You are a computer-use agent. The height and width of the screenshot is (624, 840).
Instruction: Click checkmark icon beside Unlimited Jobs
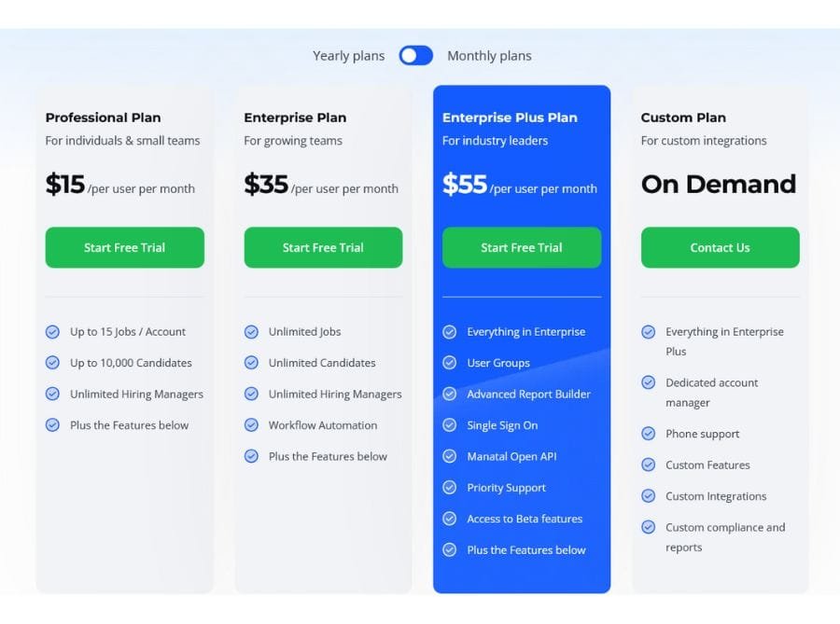pyautogui.click(x=251, y=332)
